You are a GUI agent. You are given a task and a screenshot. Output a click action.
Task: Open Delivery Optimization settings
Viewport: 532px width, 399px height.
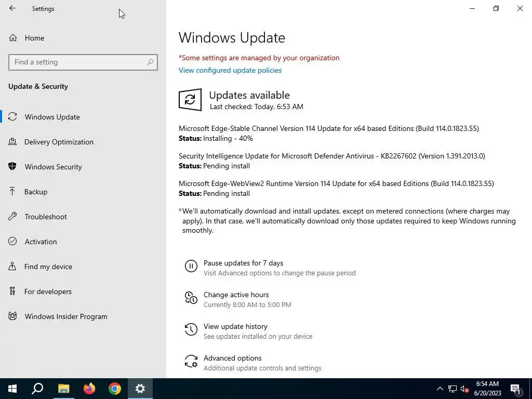(83, 142)
